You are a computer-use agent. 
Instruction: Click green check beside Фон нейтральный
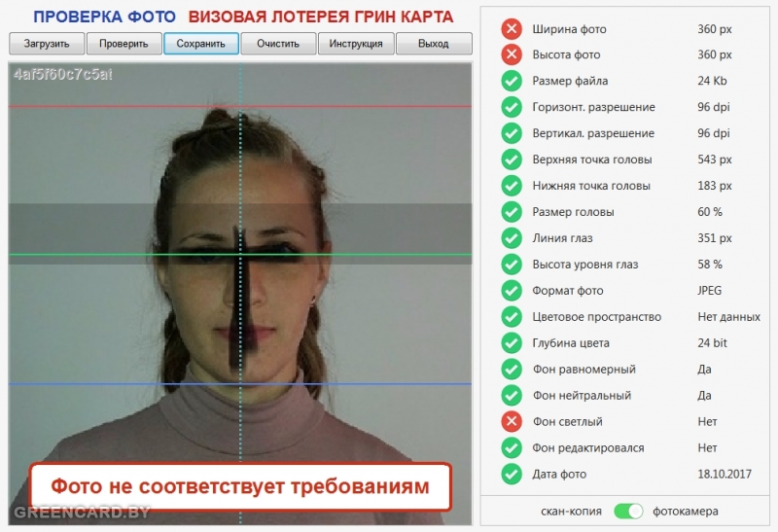[x=512, y=396]
